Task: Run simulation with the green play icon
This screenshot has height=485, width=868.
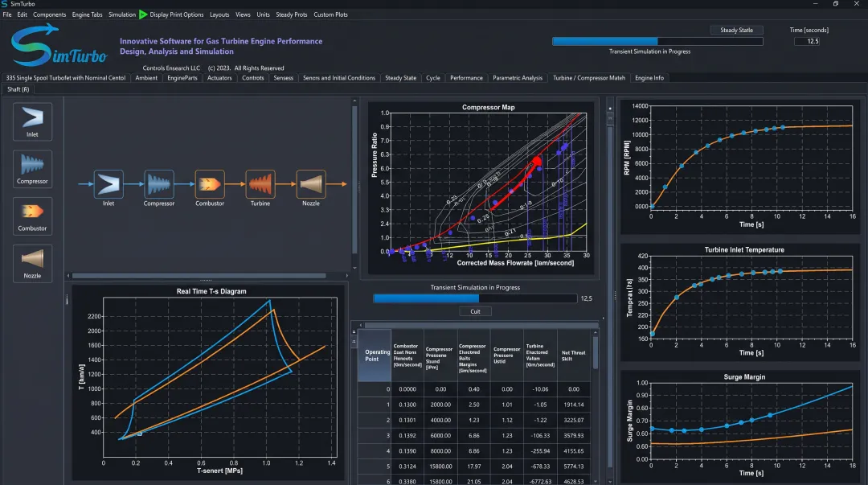Action: point(143,14)
